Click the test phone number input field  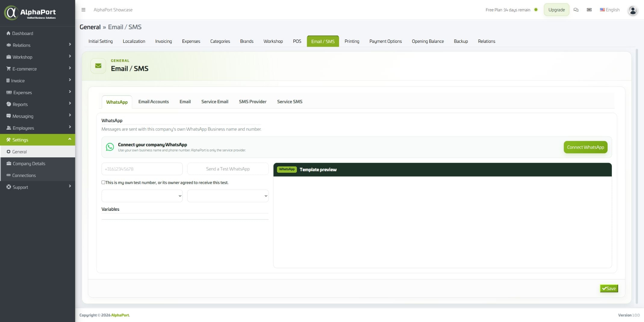coord(142,169)
